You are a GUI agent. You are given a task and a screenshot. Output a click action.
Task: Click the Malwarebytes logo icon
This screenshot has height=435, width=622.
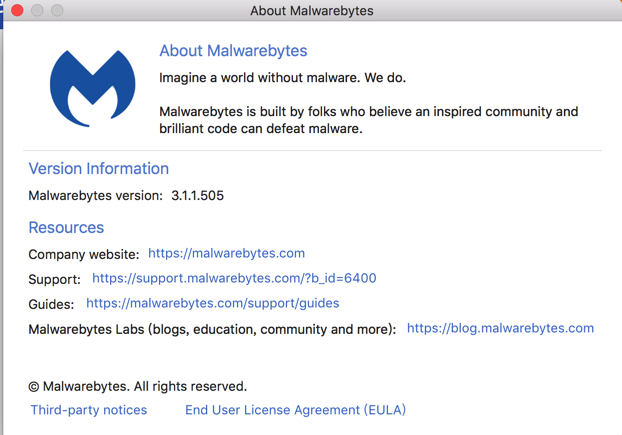click(x=92, y=88)
